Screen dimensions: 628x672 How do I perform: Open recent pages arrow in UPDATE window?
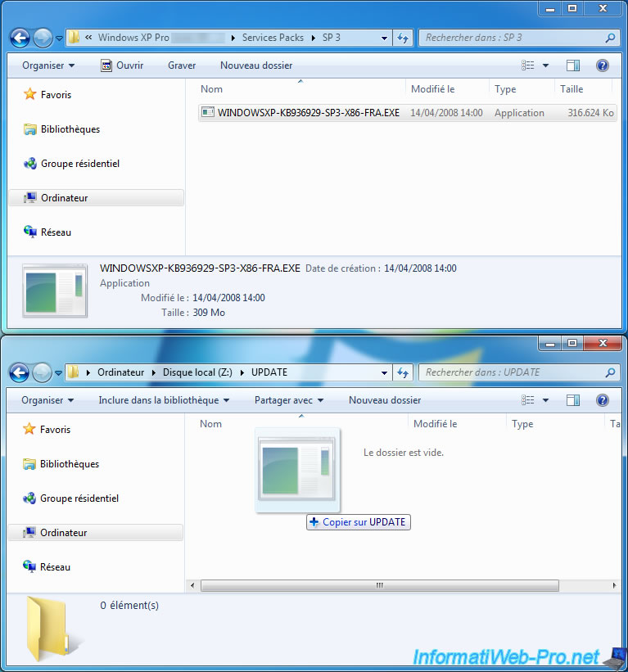coord(58,373)
